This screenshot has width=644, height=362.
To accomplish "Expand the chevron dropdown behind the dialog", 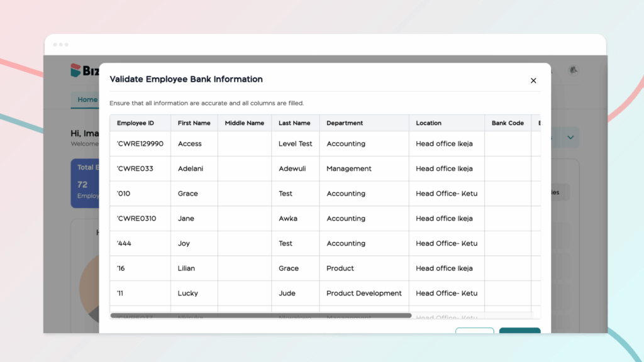I will click(570, 138).
